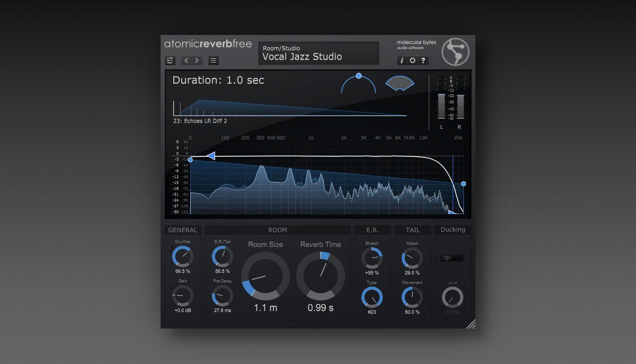This screenshot has height=364, width=636.
Task: Tick the lock checkbox beside Dry/Wet
Action: (x=171, y=247)
